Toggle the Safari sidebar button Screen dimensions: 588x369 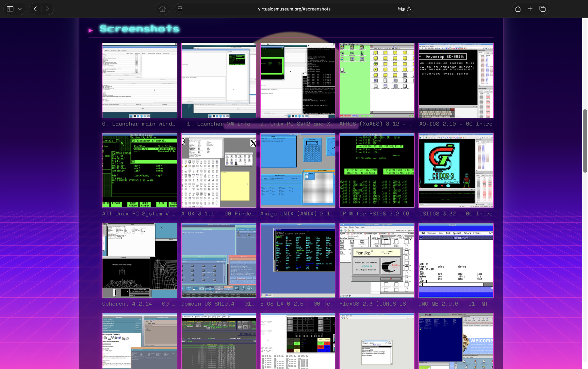(10, 9)
